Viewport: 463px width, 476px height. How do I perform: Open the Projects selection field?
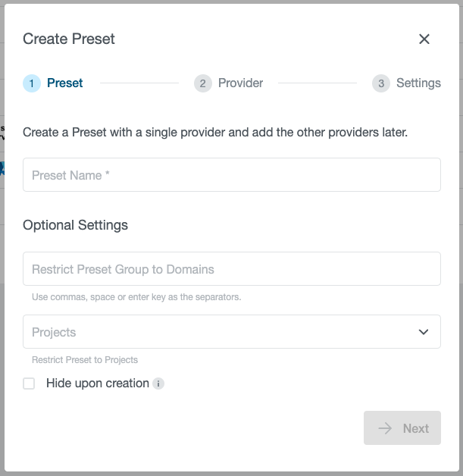coord(220,332)
